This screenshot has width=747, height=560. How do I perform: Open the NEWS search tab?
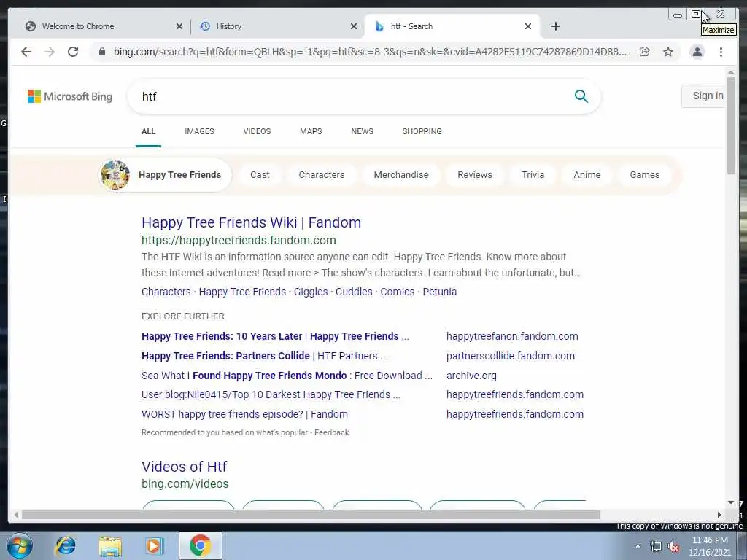362,131
